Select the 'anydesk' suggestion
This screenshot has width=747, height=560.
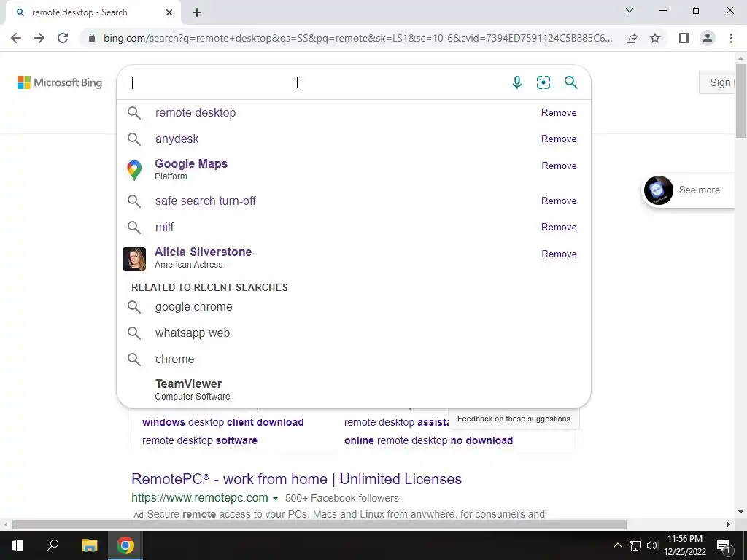tap(354, 139)
